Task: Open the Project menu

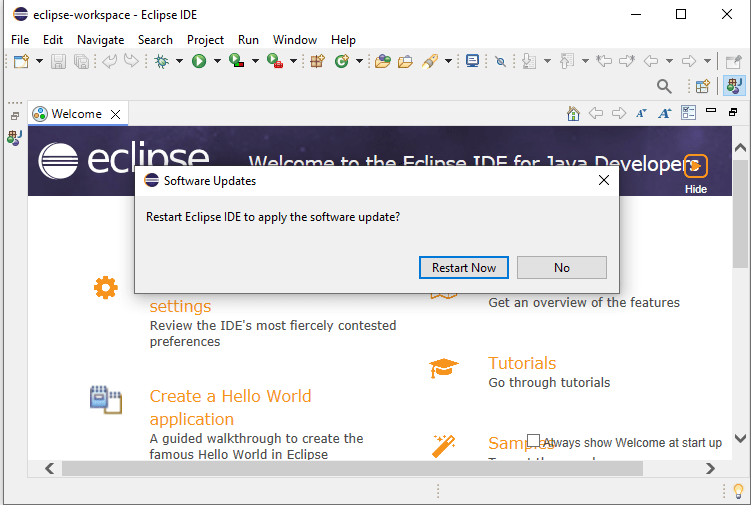Action: (205, 40)
